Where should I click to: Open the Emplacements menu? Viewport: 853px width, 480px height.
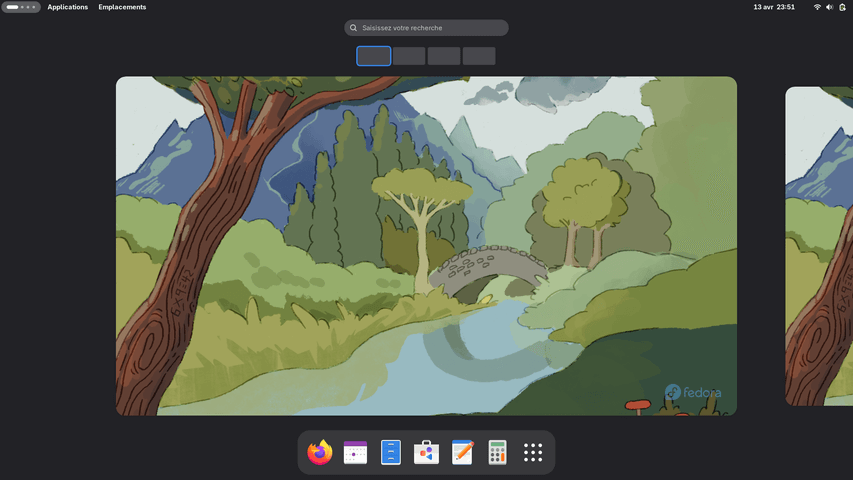tap(122, 7)
